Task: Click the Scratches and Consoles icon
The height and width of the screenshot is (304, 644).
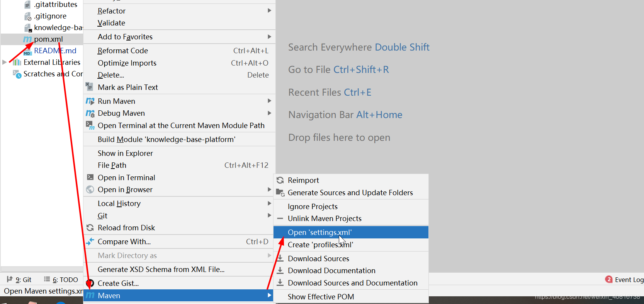Action: pos(17,74)
